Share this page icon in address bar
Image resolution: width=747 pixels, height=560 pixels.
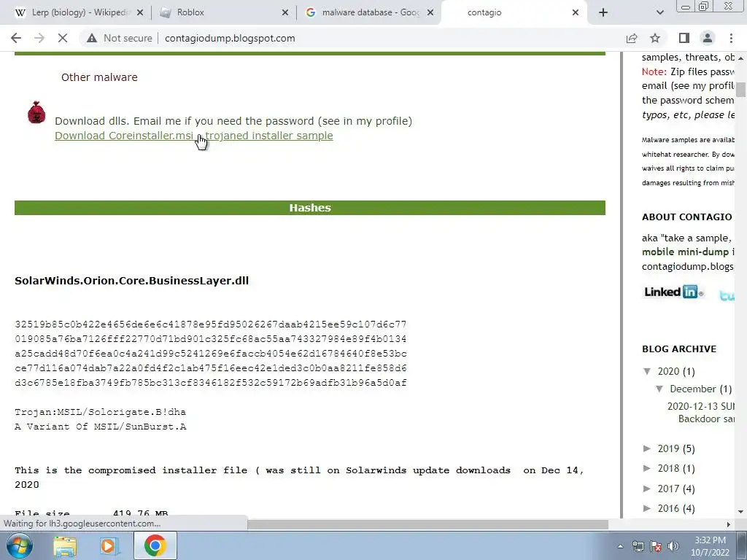(632, 38)
